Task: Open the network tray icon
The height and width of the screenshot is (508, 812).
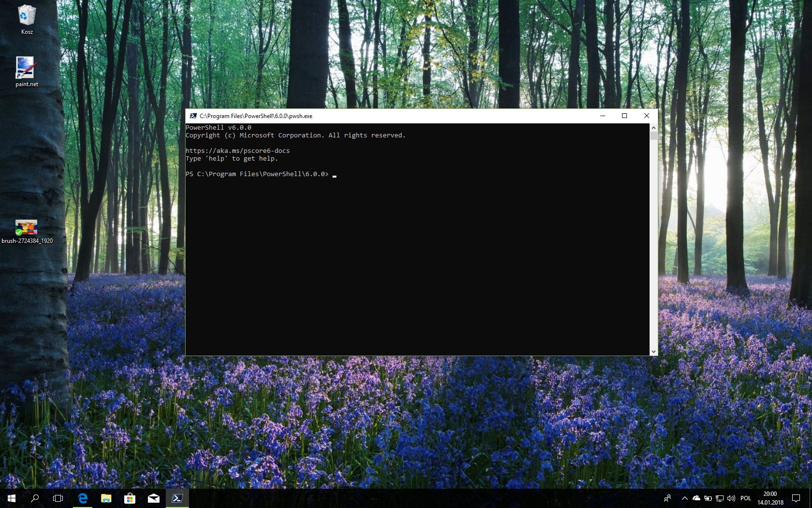Action: [720, 498]
